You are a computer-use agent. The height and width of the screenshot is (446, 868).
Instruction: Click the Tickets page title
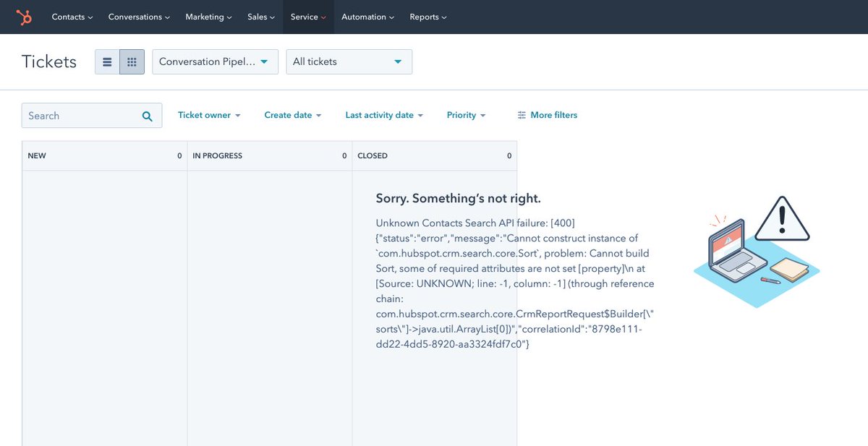49,62
